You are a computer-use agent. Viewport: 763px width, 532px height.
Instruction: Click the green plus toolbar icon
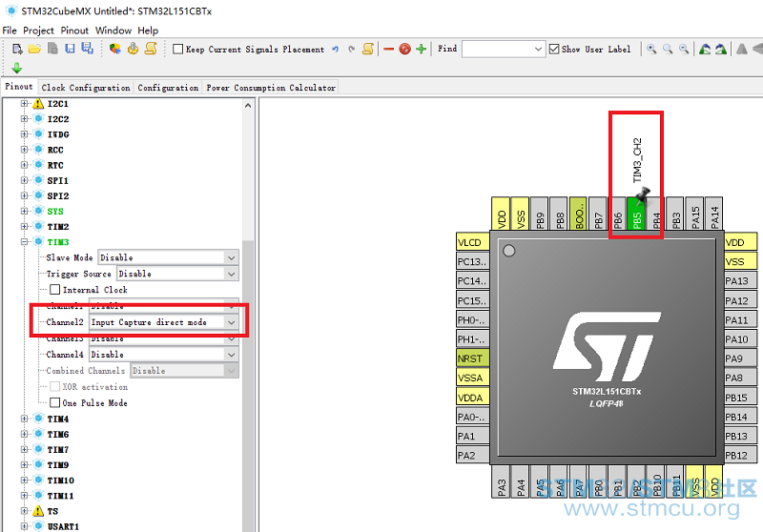click(x=422, y=49)
